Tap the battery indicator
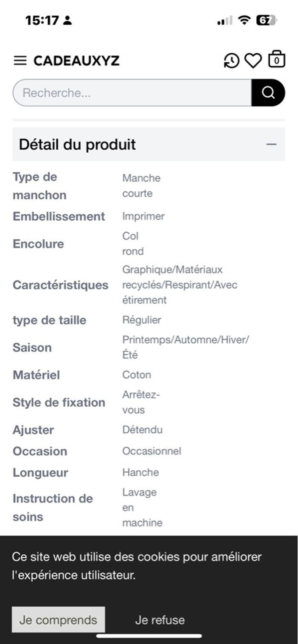298x644 pixels. 266,20
